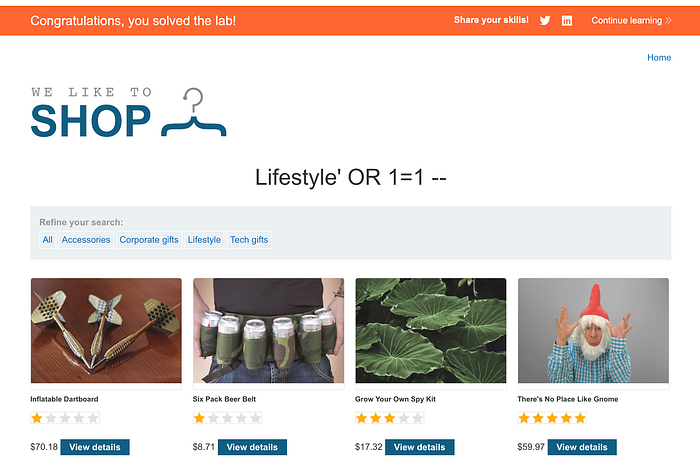Screen dimensions: 700x468
Task: View details for There's No Place Like Gnome
Action: click(x=582, y=447)
